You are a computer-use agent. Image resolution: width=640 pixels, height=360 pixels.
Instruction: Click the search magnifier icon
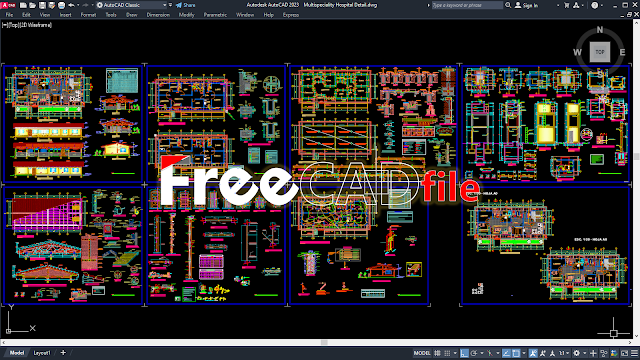point(508,5)
